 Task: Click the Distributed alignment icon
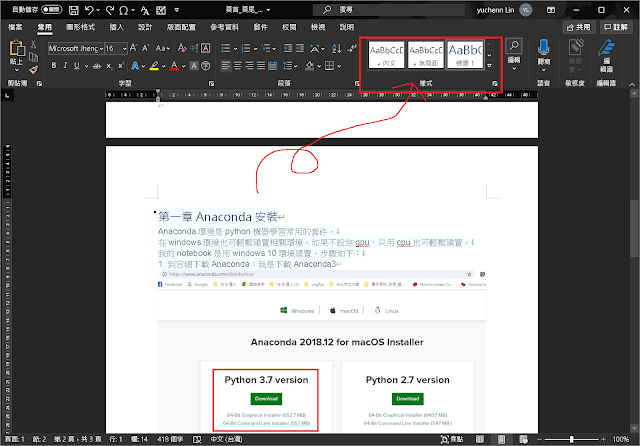pos(273,66)
